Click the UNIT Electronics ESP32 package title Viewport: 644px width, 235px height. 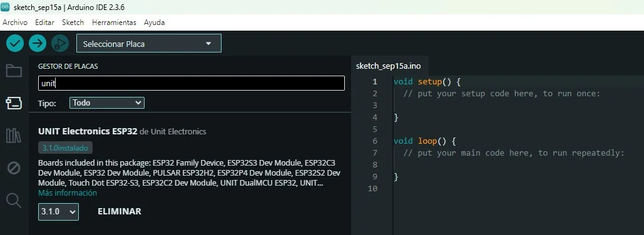88,132
